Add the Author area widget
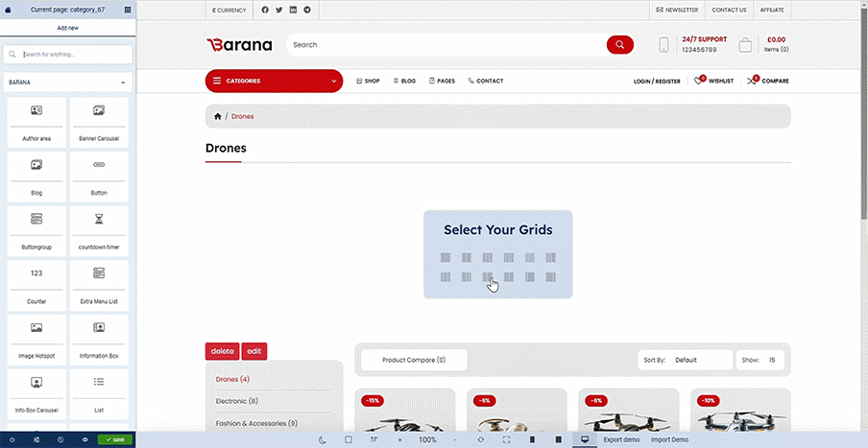Viewport: 868px width, 448px height. 36,123
